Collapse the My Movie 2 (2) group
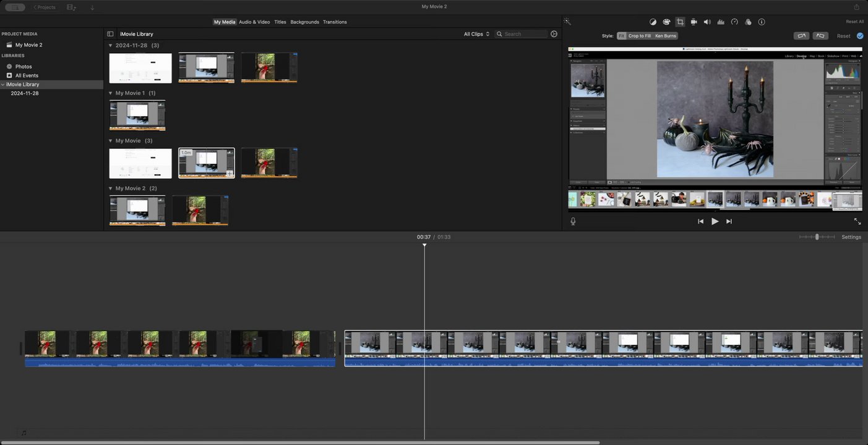 click(110, 188)
